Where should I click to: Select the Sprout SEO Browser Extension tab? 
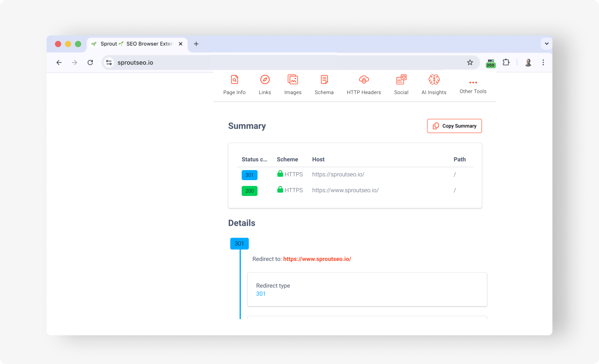pyautogui.click(x=136, y=44)
